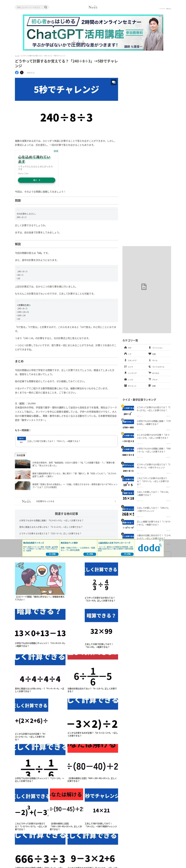Open pharmacy 薬局 story article
Image resolution: width=186 pixels, height=868 pixels.
[66, 475]
